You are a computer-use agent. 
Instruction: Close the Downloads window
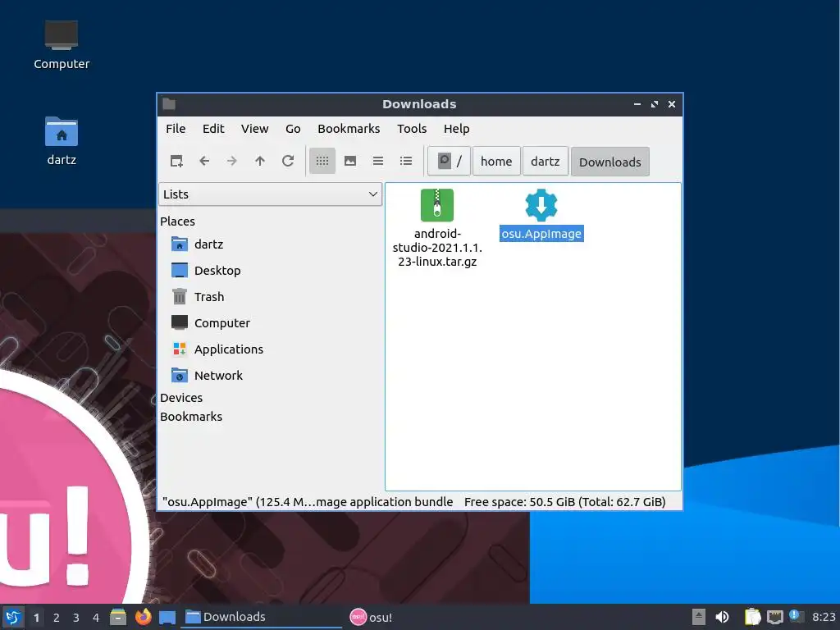672,104
